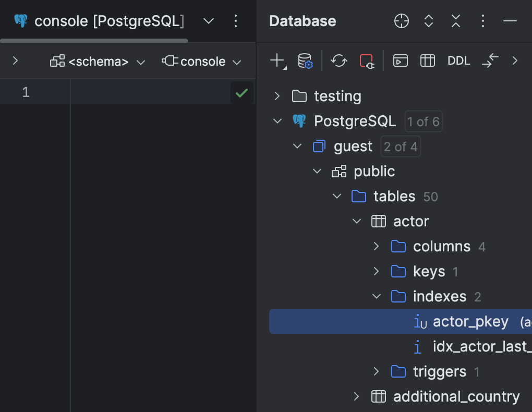Open Data Source Properties settings
This screenshot has width=532, height=412.
coord(305,60)
